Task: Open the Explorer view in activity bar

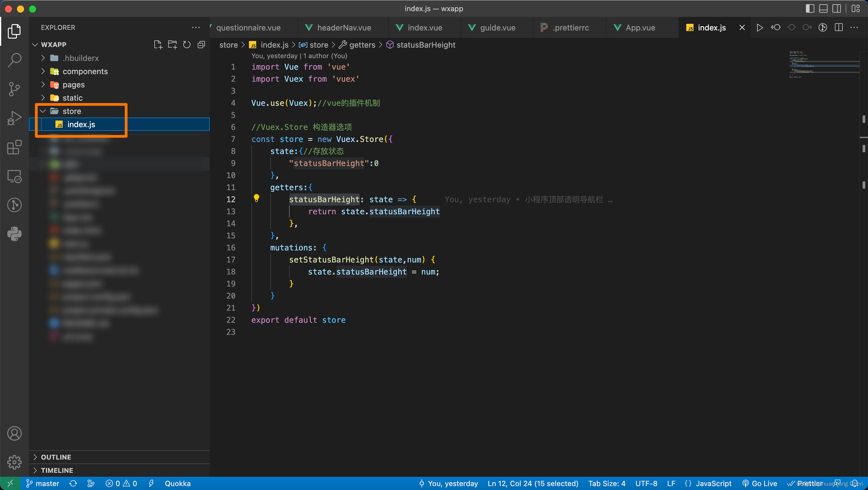Action: point(14,31)
